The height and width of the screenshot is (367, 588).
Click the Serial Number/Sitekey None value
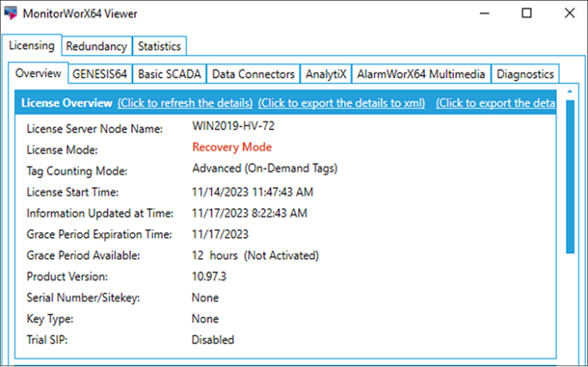coord(205,297)
